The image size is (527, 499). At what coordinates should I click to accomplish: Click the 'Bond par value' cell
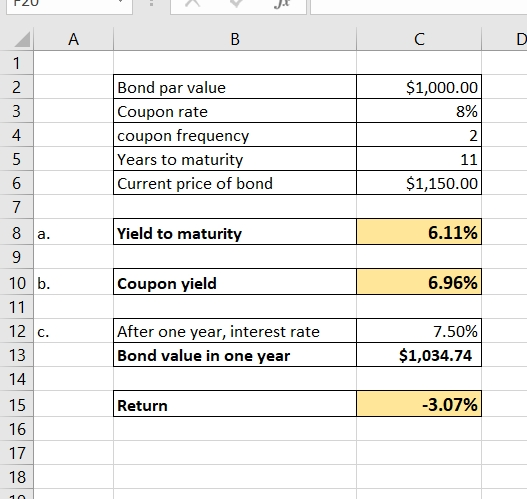[x=235, y=87]
